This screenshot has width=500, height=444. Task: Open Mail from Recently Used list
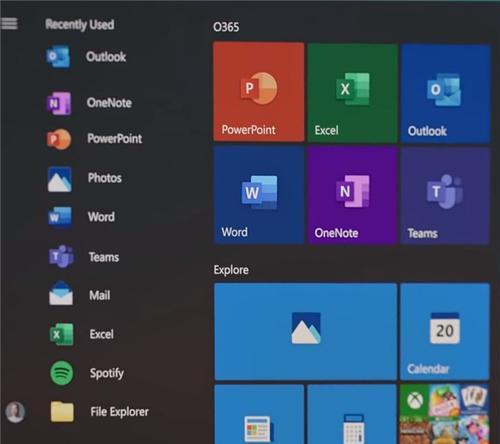click(x=100, y=295)
